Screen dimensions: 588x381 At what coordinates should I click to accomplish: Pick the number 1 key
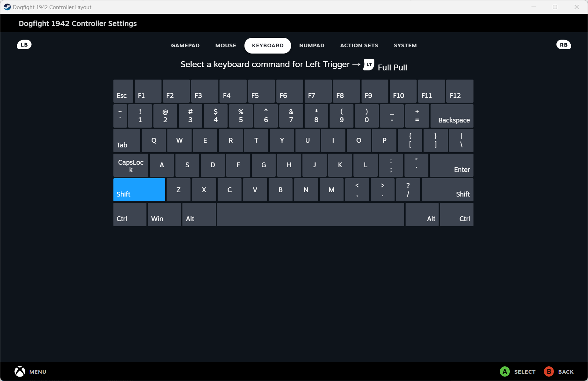140,116
